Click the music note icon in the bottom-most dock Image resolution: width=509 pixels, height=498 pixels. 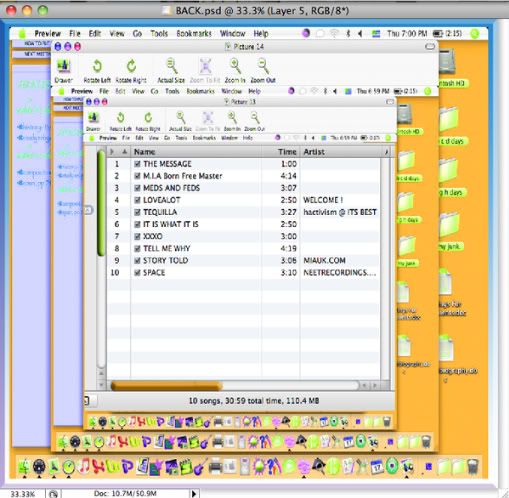[x=84, y=466]
